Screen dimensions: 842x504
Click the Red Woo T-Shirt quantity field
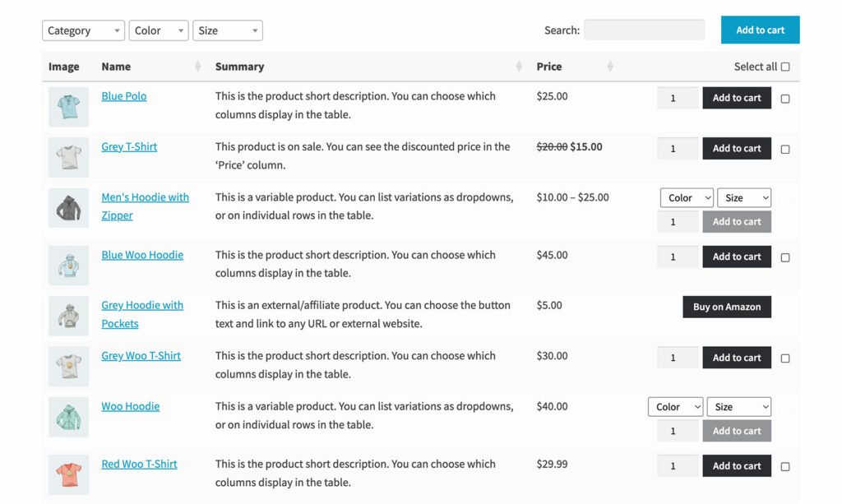[x=678, y=466]
